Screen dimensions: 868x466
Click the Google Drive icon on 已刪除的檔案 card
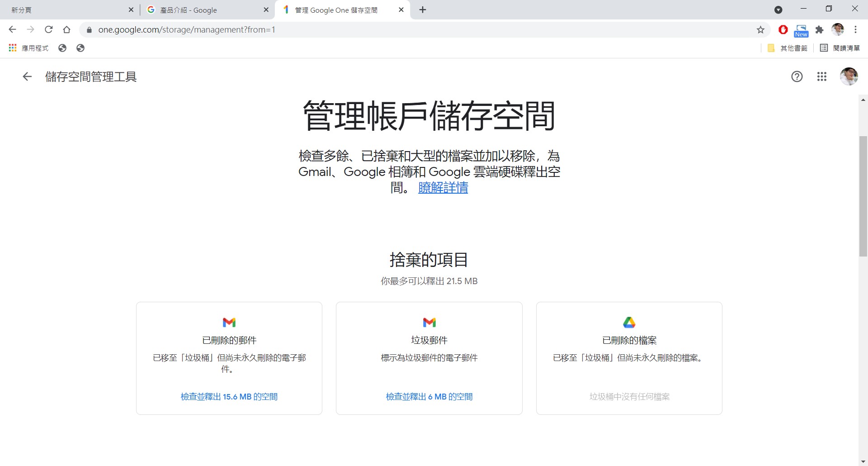[x=629, y=322]
